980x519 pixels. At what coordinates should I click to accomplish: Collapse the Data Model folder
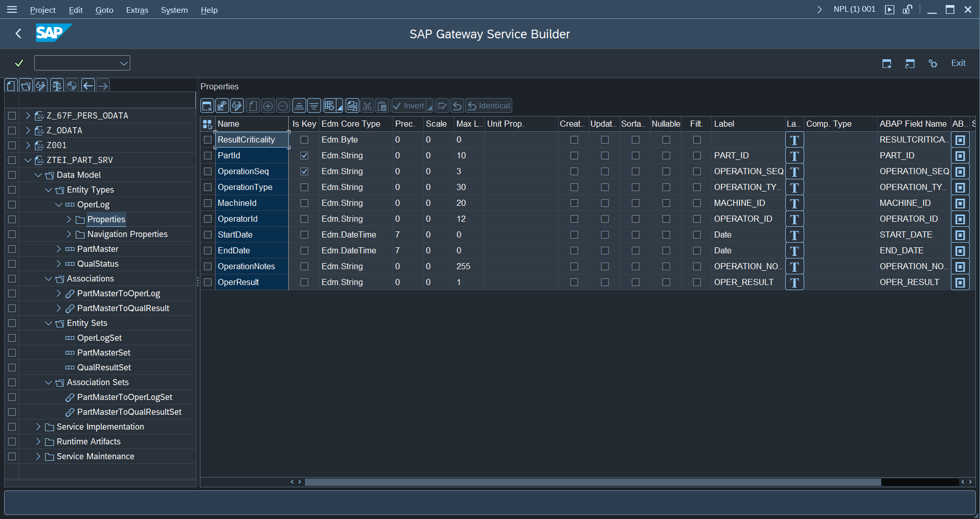tap(38, 175)
